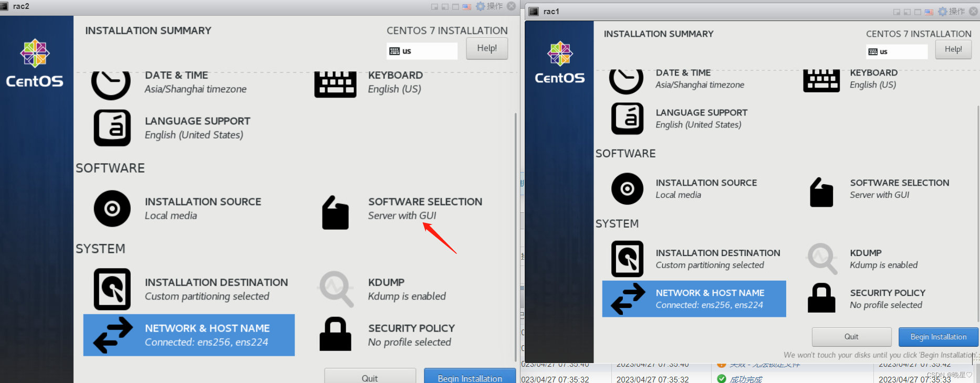Screen dimensions: 980x383
Task: Switch keyboard layout 'us' in rac2
Action: pos(422,51)
